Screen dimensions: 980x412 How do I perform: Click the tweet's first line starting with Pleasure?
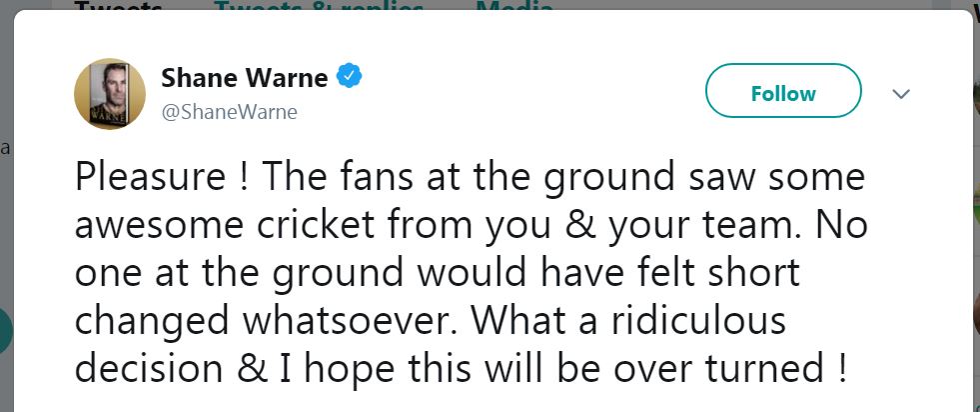click(470, 179)
